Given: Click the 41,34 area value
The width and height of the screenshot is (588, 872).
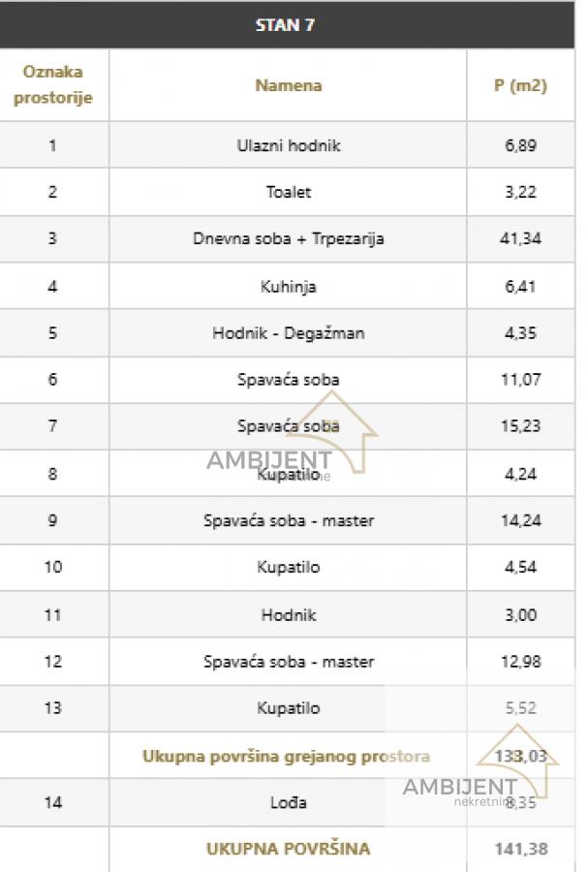Looking at the screenshot, I should point(520,238).
